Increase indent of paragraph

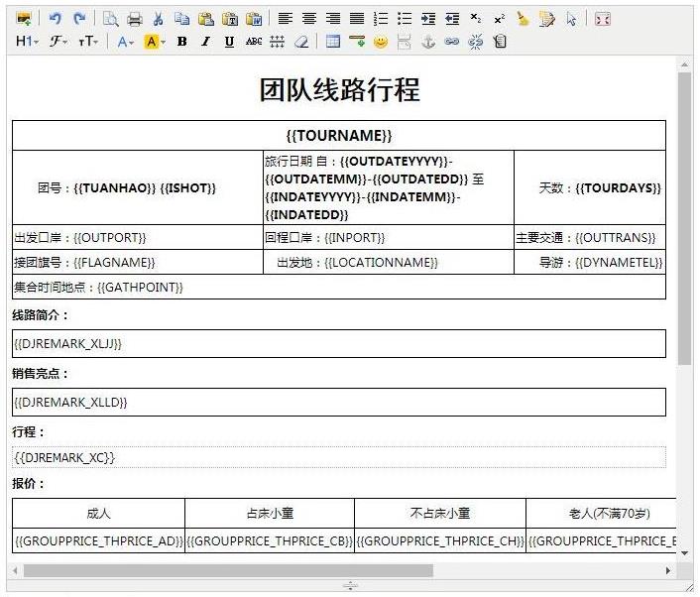click(428, 19)
